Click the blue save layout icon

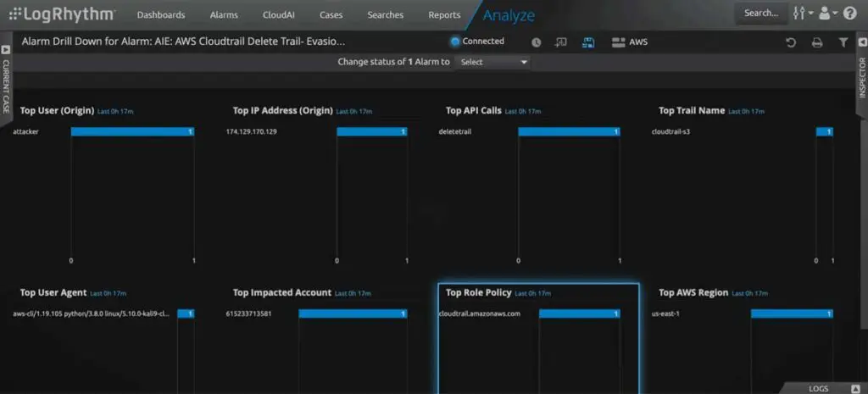tap(588, 42)
